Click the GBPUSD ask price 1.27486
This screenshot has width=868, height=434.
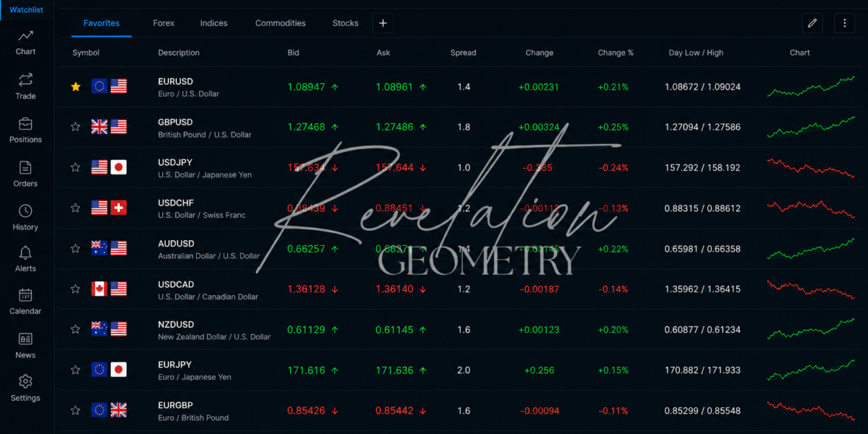point(394,127)
